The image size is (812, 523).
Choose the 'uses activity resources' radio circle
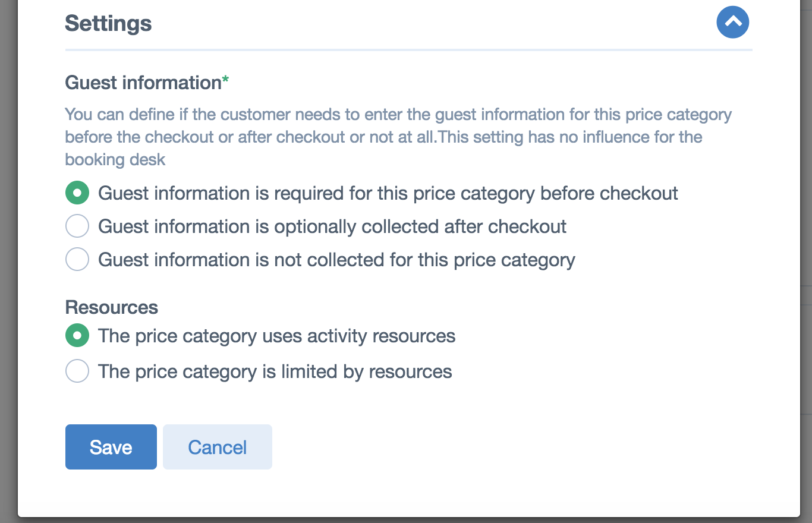[x=77, y=336]
